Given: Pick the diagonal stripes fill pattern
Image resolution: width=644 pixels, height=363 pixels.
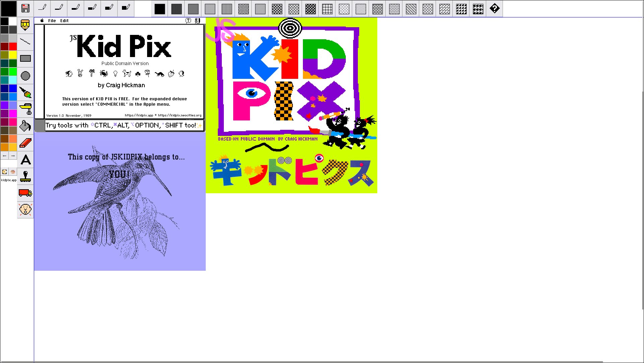Looking at the screenshot, I should pyautogui.click(x=260, y=9).
